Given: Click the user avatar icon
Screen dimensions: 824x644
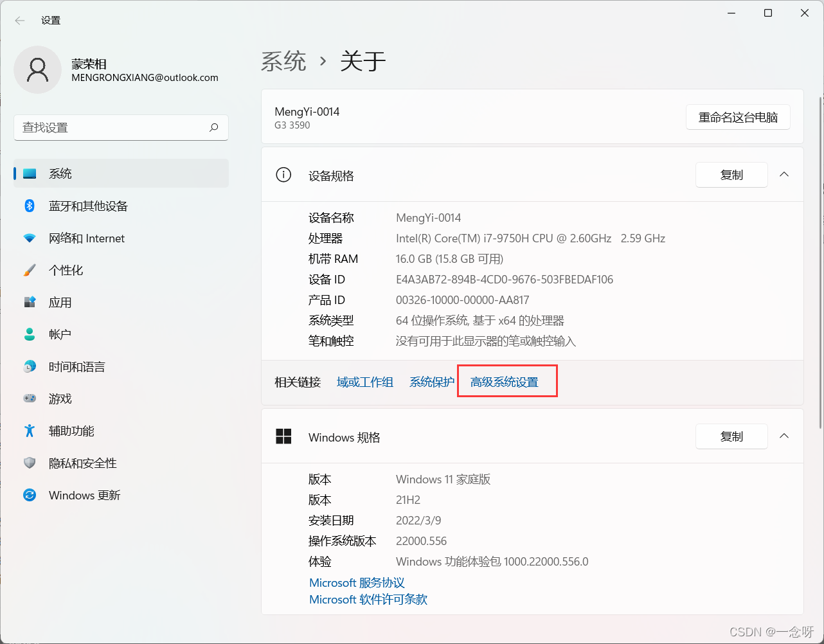Looking at the screenshot, I should coord(38,69).
